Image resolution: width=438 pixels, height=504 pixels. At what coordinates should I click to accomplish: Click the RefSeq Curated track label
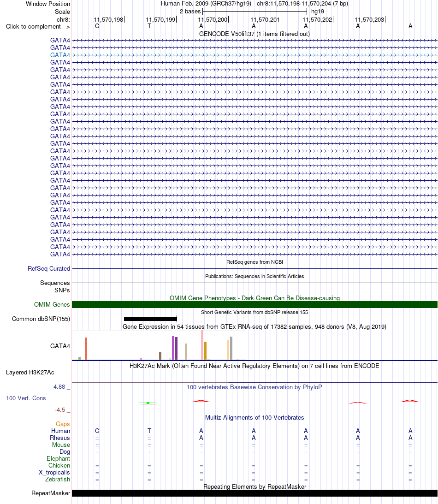tap(49, 268)
